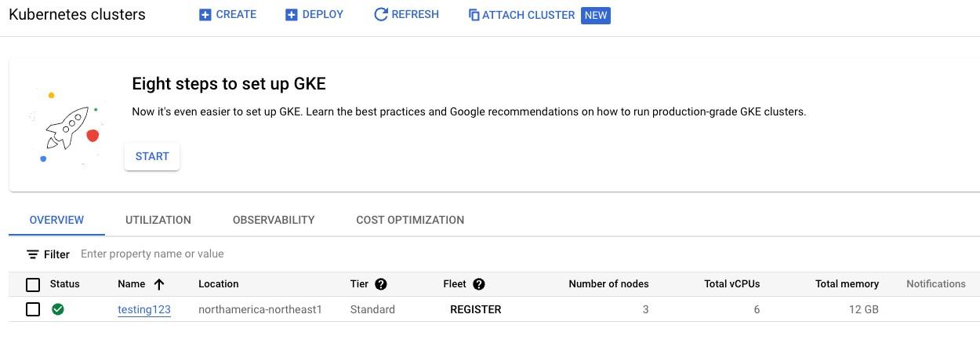The height and width of the screenshot is (347, 980).
Task: Click the green status checkmark for testing123
Action: pyautogui.click(x=58, y=309)
